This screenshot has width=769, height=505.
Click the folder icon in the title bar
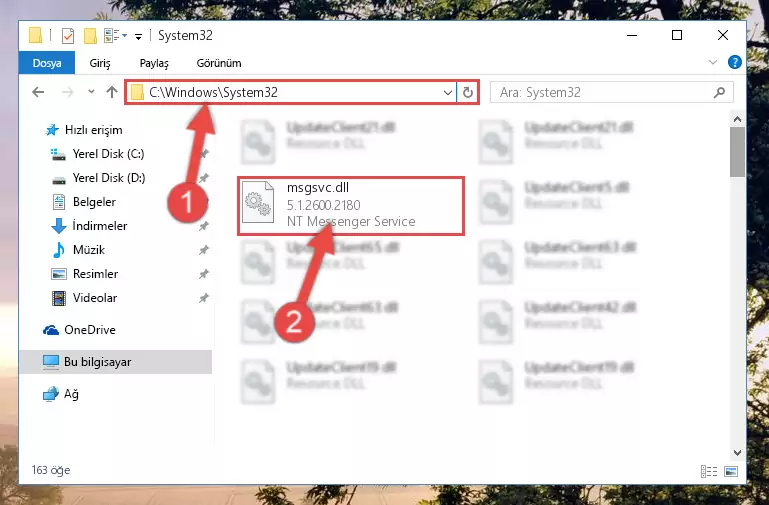click(x=35, y=35)
